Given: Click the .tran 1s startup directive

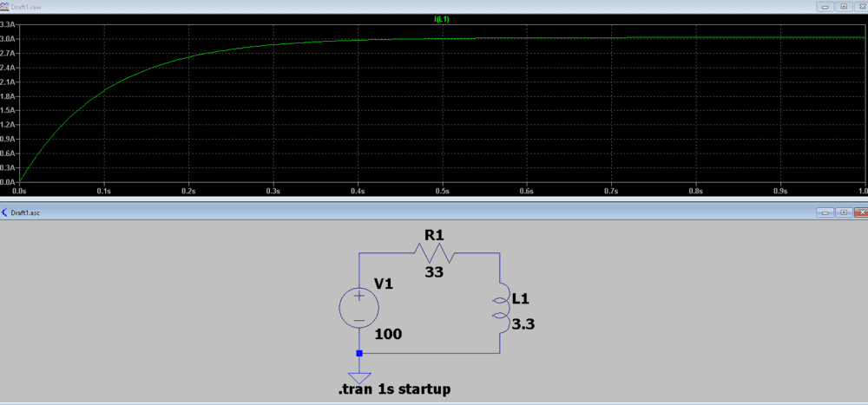Looking at the screenshot, I should pyautogui.click(x=394, y=389).
